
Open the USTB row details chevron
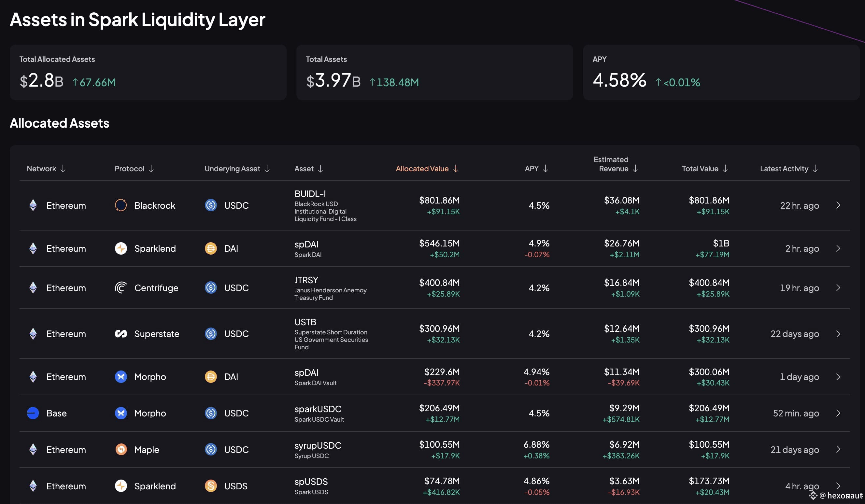[838, 333]
